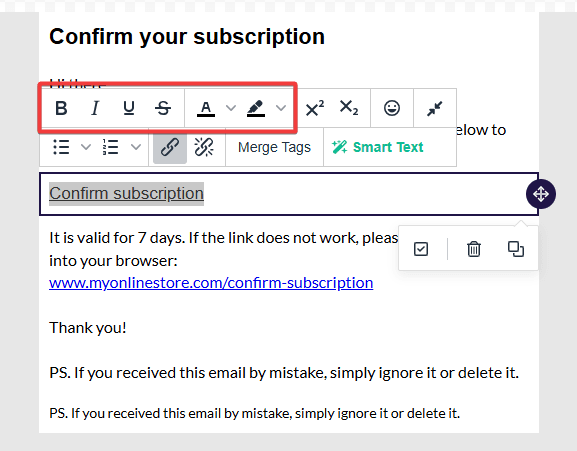Open the Smart Text option

[378, 147]
